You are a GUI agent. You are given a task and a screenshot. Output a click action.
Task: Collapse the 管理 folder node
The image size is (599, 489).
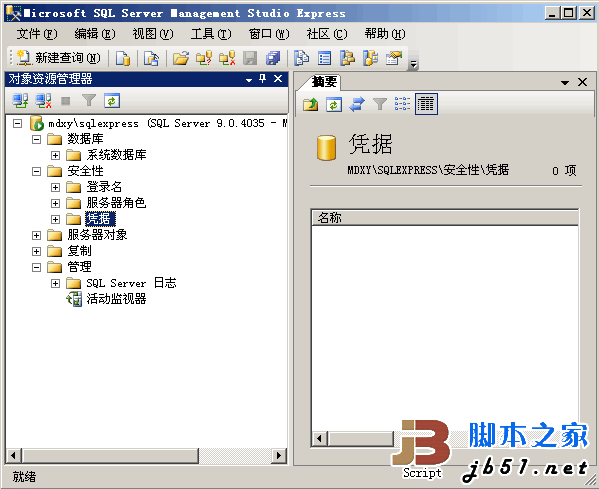(x=36, y=267)
